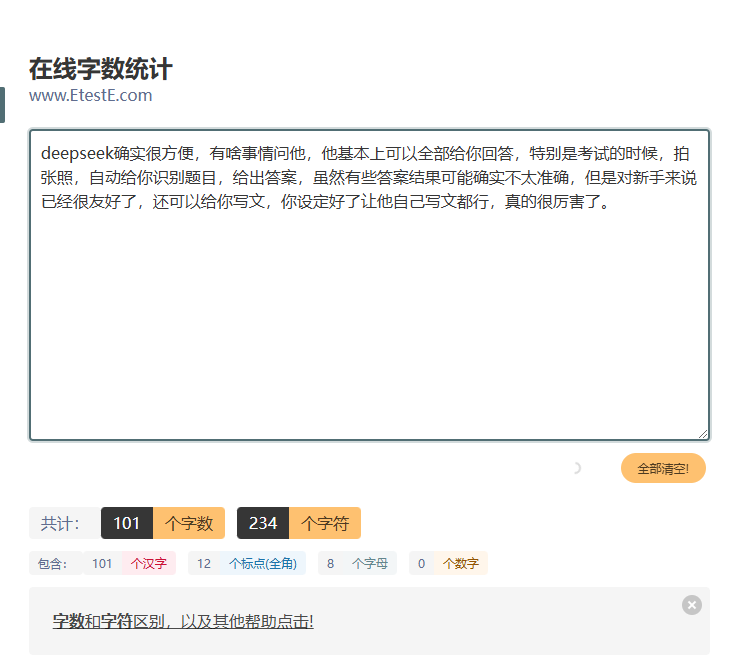Click the 全部清空! clear-all button
The height and width of the screenshot is (670, 731).
(663, 468)
